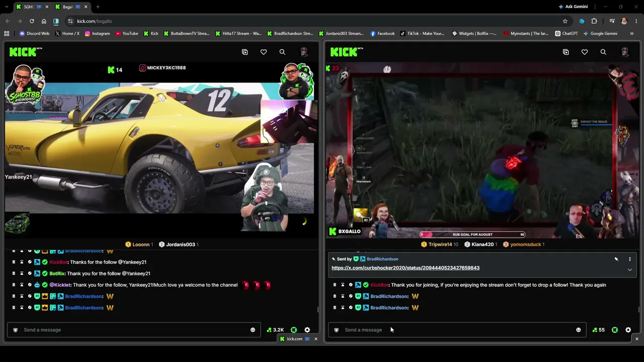
Task: Close the kick.com split view label
Action: click(316, 339)
